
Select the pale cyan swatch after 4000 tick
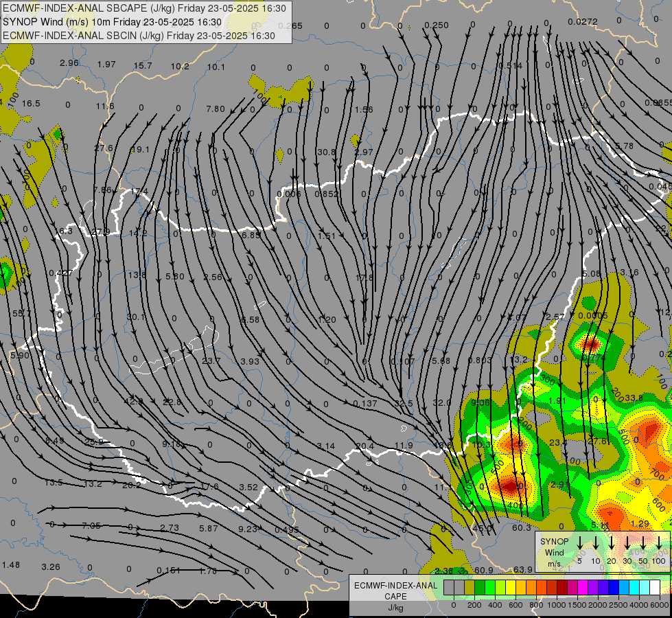pos(644,588)
